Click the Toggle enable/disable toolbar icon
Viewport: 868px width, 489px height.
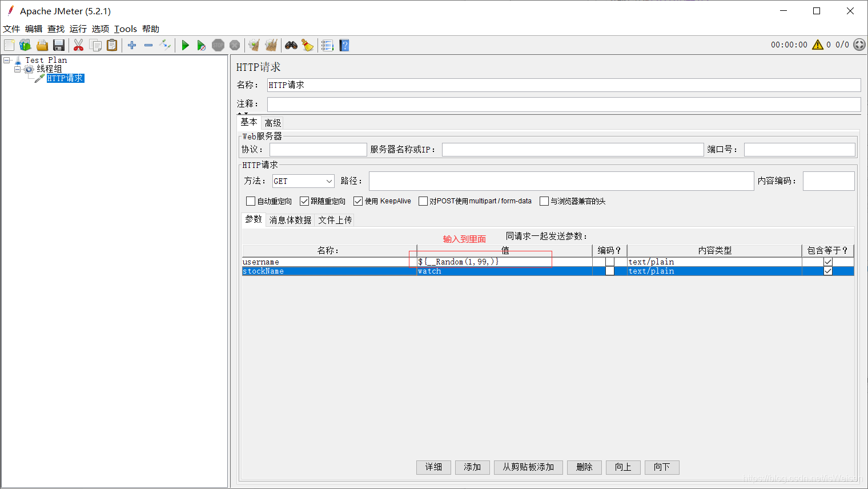(165, 45)
